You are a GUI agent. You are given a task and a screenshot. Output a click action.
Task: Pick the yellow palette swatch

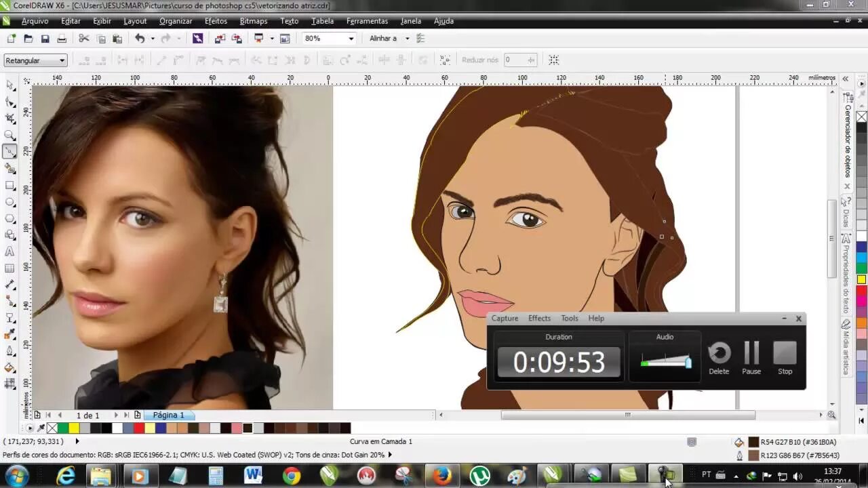pyautogui.click(x=74, y=428)
